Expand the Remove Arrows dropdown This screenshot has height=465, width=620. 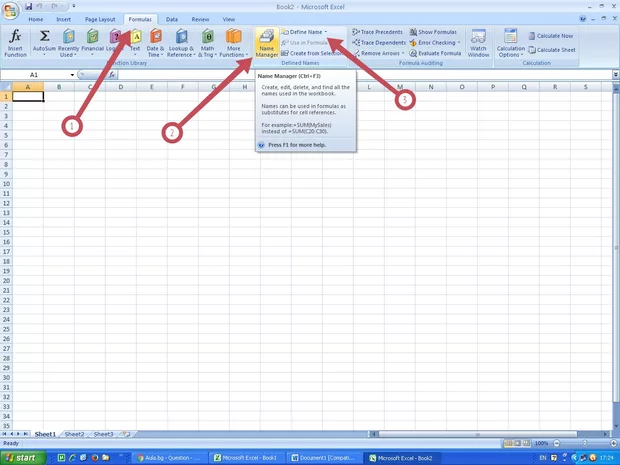403,53
